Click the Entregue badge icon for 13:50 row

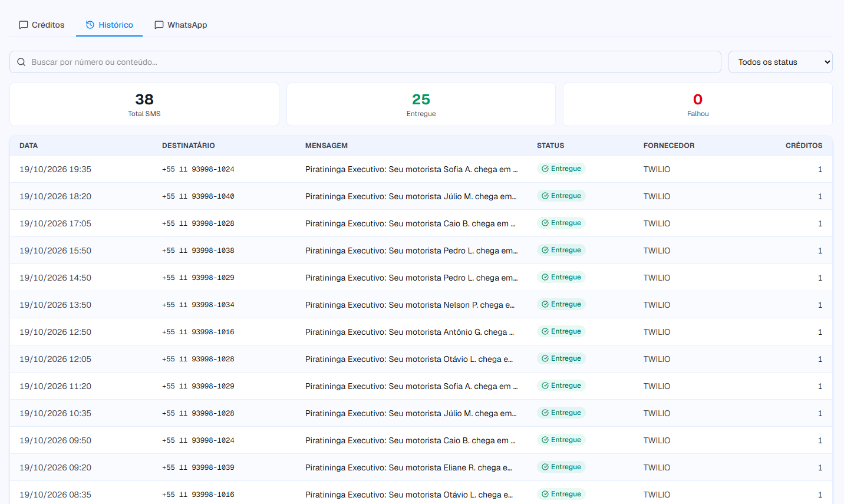(545, 304)
